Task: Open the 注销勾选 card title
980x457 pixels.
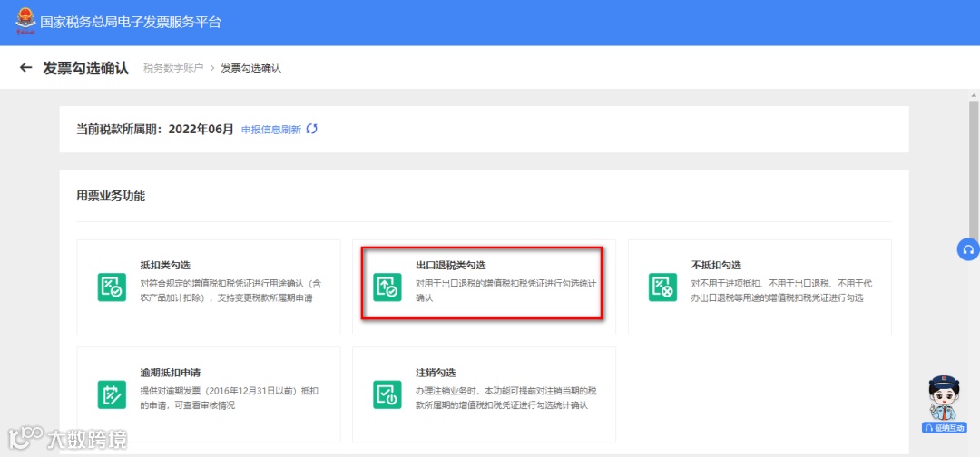Action: tap(436, 373)
